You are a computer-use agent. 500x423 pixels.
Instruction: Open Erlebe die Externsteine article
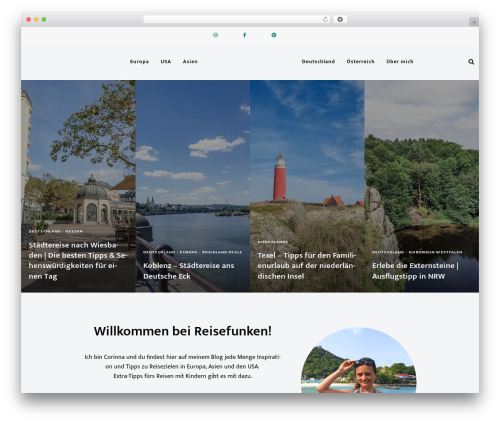(x=415, y=271)
